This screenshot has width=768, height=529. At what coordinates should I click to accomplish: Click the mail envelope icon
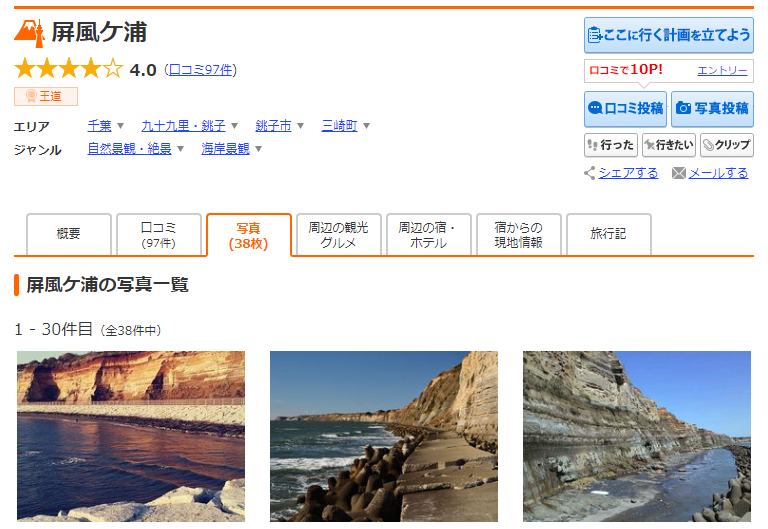point(678,173)
